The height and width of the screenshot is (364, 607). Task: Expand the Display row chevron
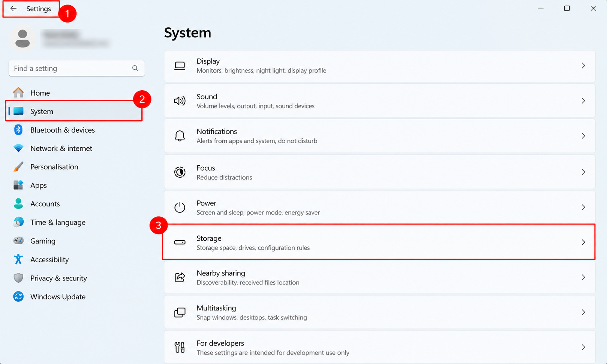coord(583,66)
